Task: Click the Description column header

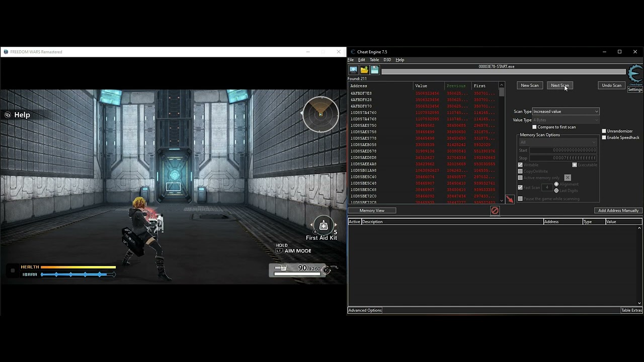Action: click(452, 222)
